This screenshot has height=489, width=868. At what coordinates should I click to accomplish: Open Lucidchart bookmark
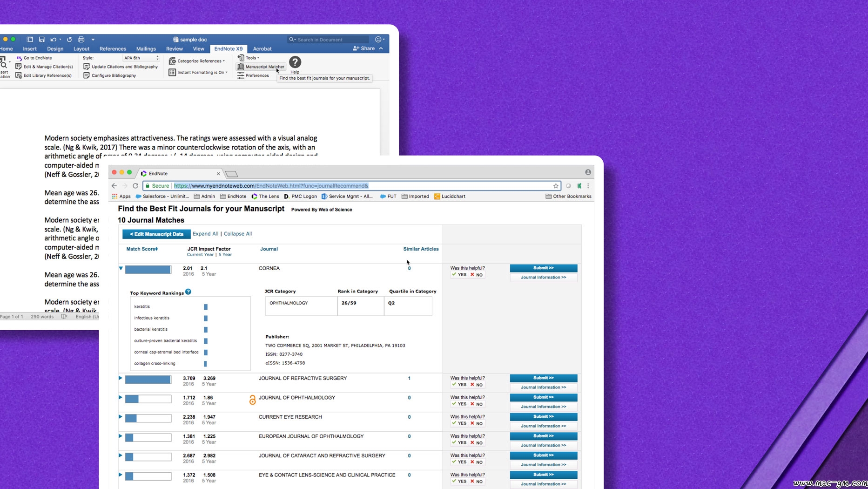(x=450, y=197)
